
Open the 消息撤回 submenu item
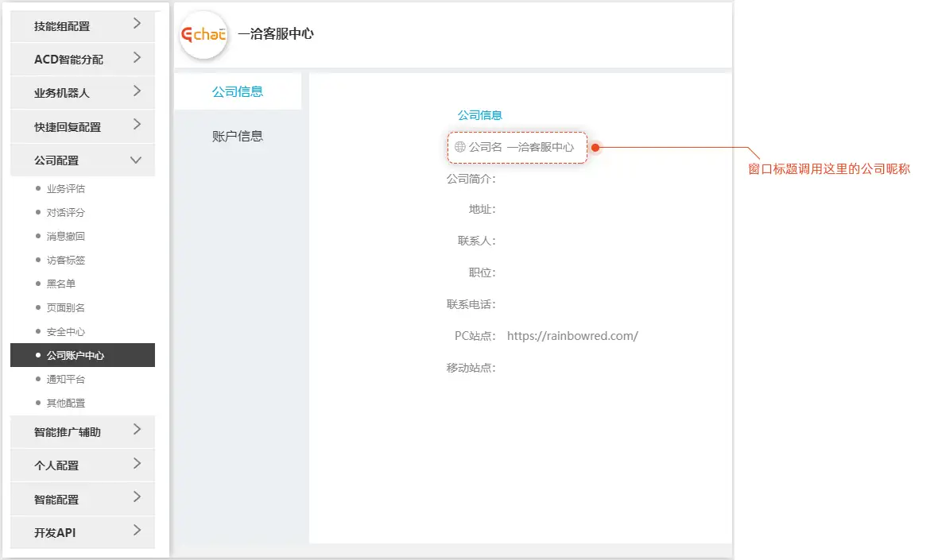point(65,236)
